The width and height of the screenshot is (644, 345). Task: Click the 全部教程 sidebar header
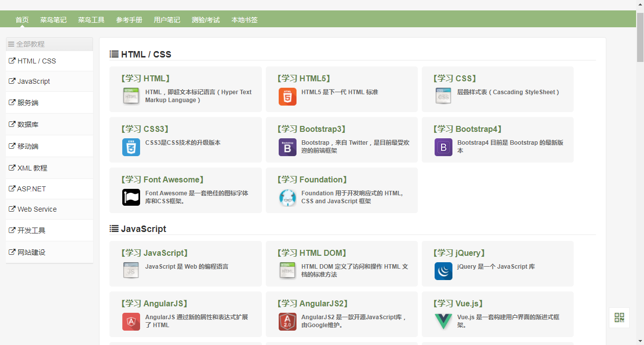50,44
